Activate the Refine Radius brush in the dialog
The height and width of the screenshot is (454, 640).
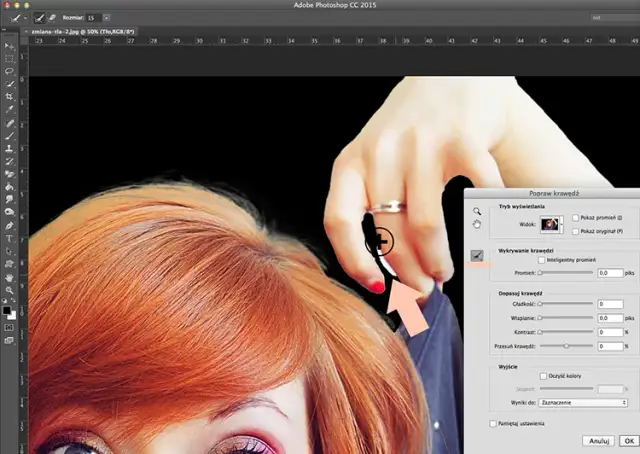(x=477, y=256)
